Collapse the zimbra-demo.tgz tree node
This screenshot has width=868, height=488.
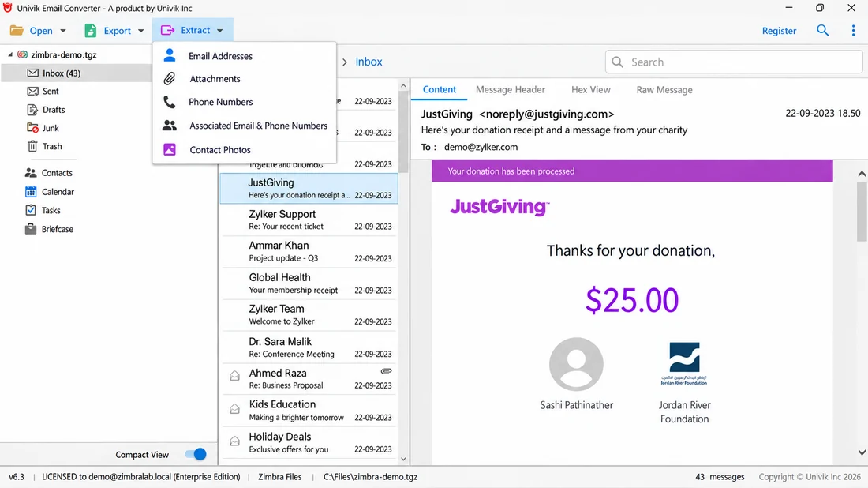(10, 54)
